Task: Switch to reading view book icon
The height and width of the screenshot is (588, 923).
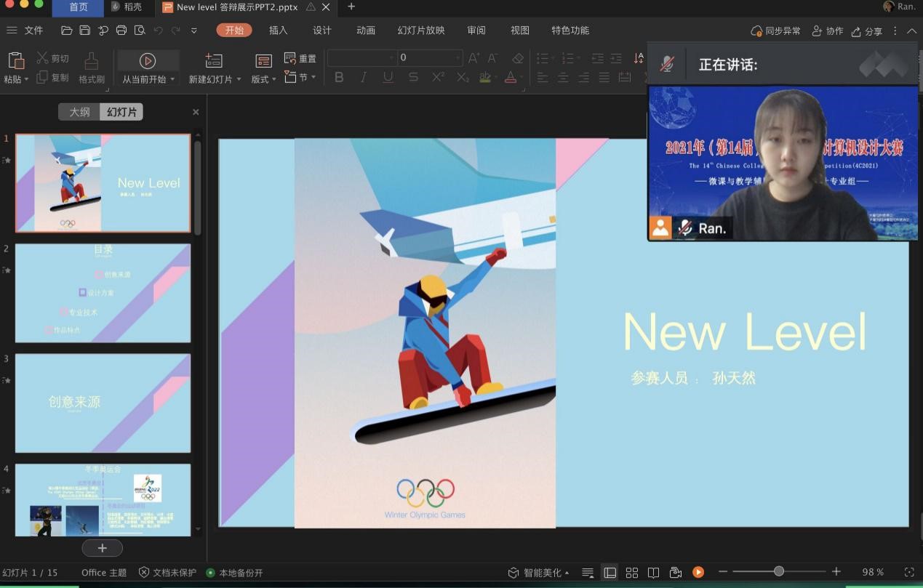Action: click(x=653, y=573)
